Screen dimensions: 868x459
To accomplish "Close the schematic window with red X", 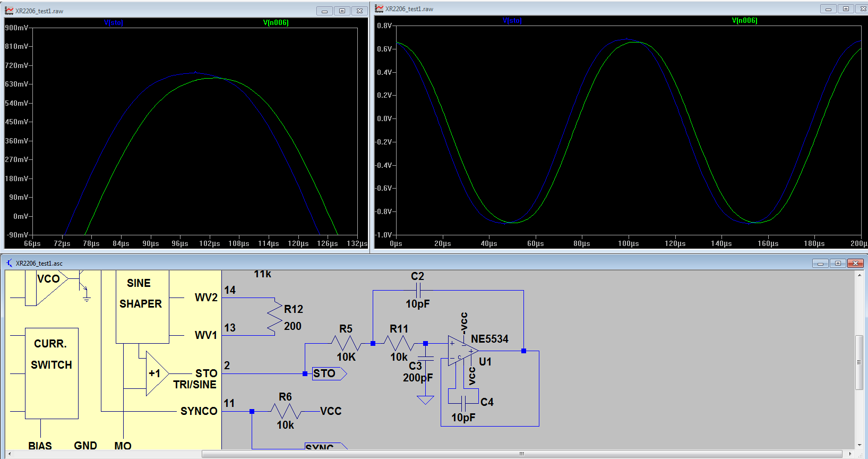I will (x=855, y=263).
